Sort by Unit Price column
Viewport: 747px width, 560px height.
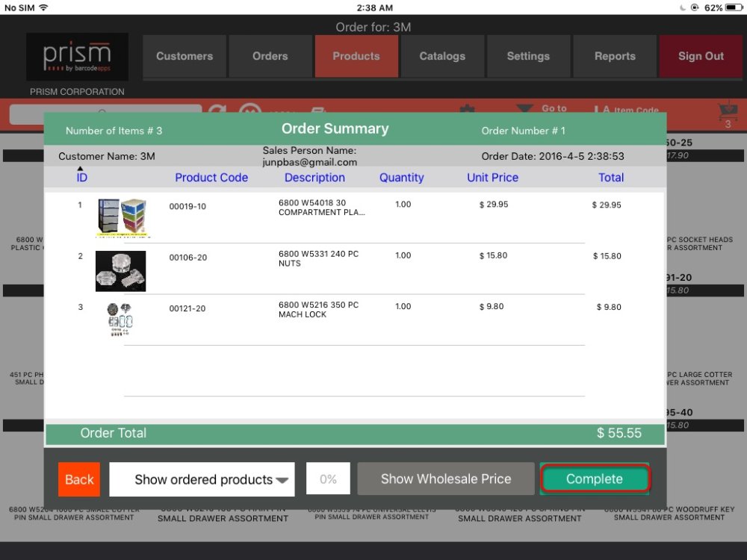(492, 178)
